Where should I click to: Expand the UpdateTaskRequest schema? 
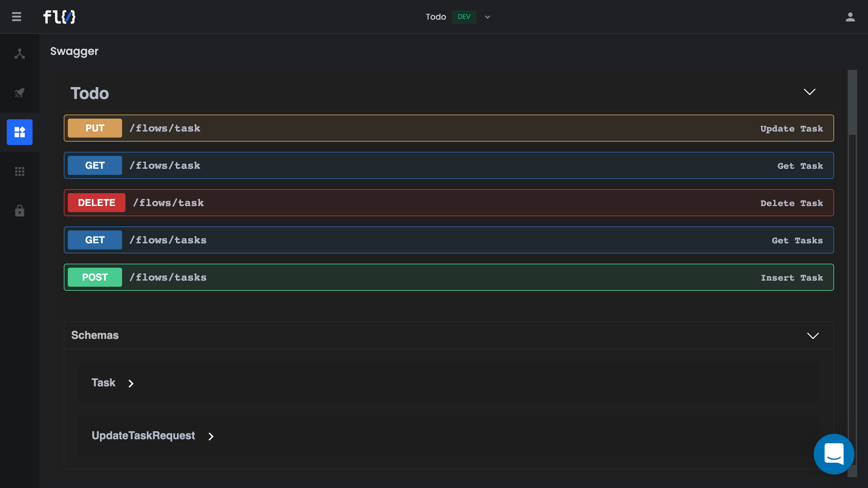coord(211,436)
